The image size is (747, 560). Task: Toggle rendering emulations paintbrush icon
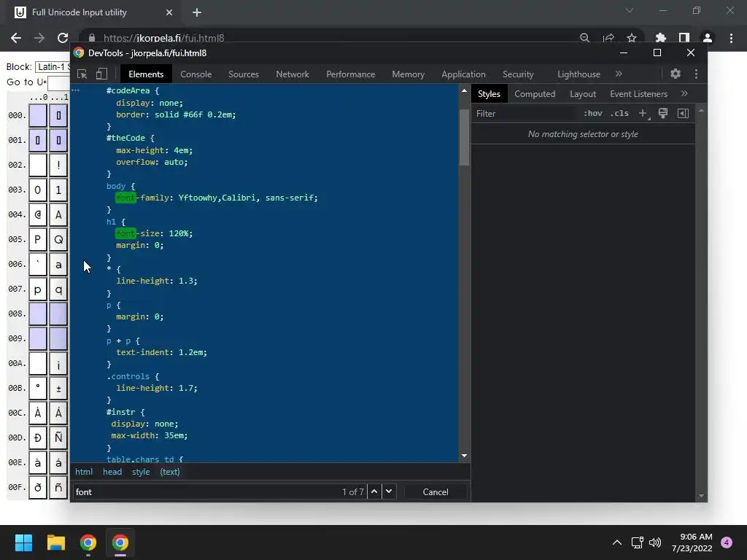click(662, 113)
